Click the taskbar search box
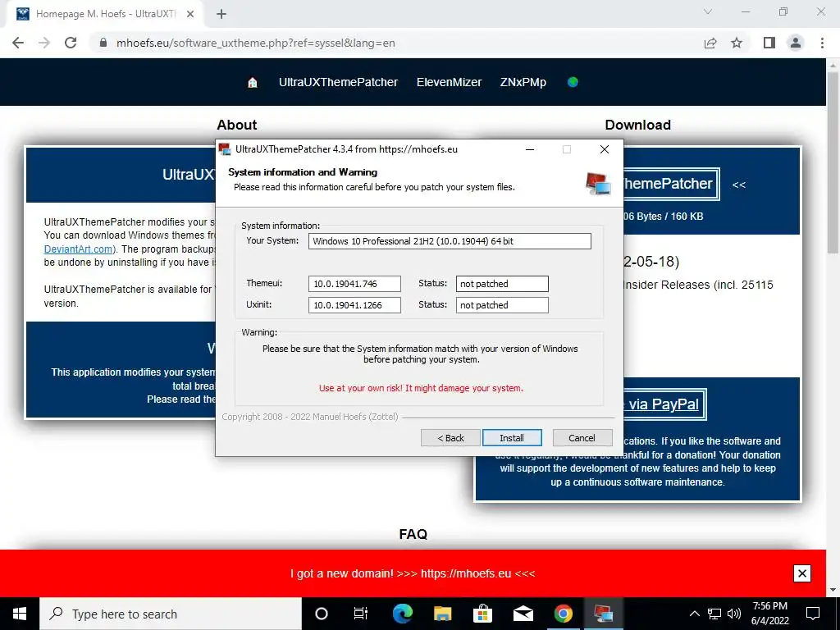Viewport: 840px width, 630px height. (x=171, y=614)
